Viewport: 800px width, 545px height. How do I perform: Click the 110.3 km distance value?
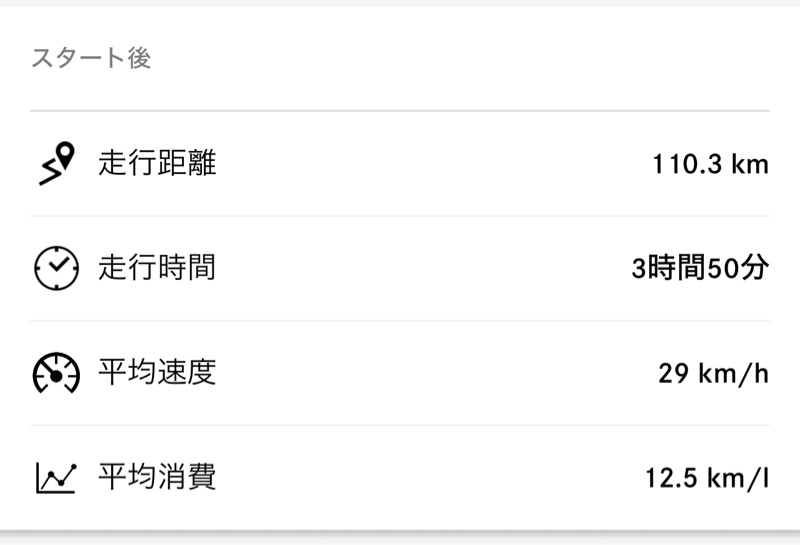[711, 164]
